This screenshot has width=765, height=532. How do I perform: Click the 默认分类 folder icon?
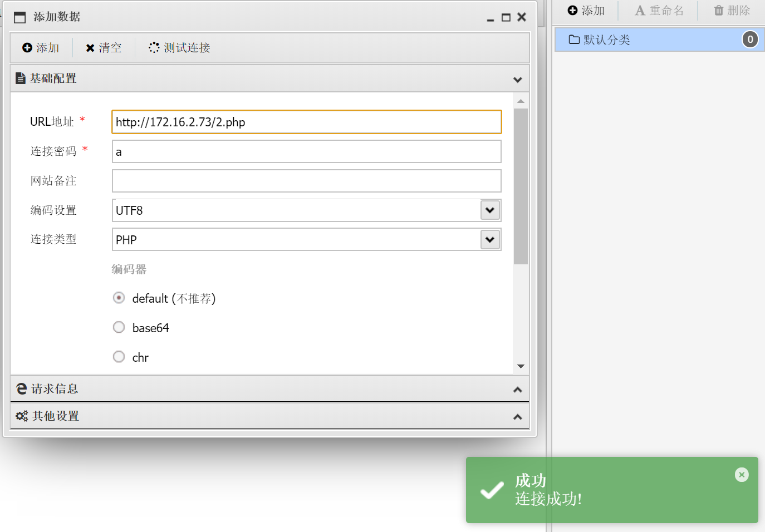[574, 40]
